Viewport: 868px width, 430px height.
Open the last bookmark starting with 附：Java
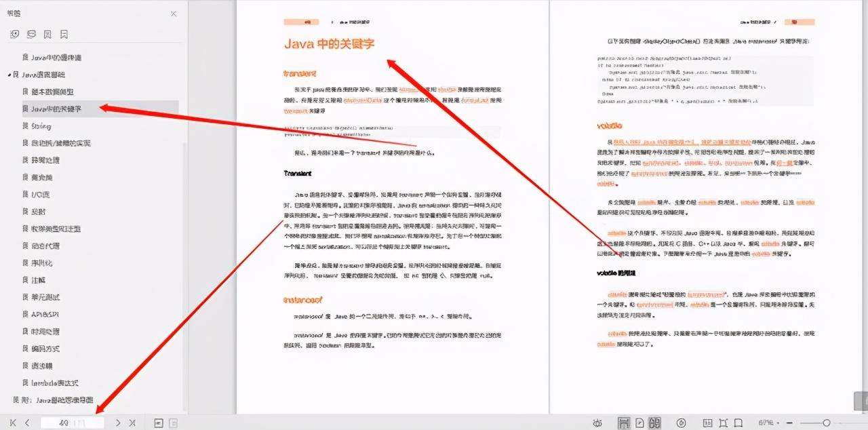click(58, 400)
